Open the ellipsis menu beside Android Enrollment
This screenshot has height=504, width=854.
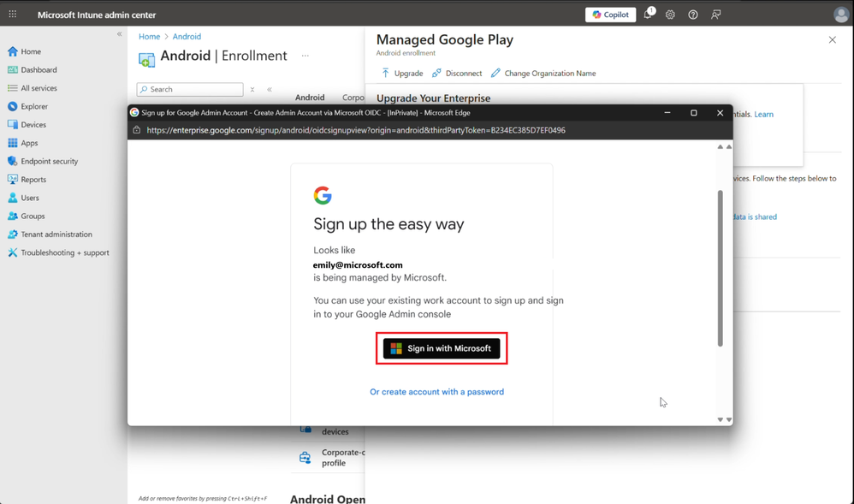point(305,56)
